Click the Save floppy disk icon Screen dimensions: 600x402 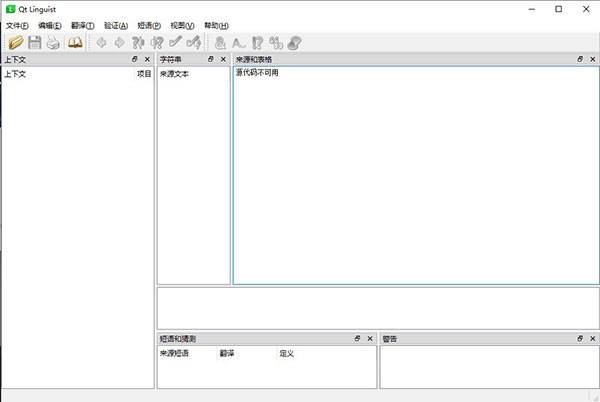click(34, 42)
